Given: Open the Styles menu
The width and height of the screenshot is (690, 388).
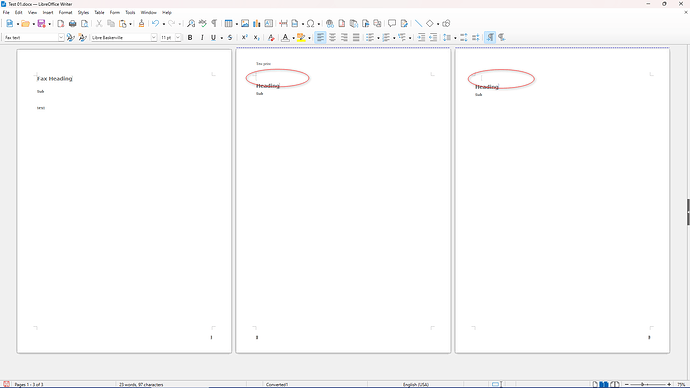Looking at the screenshot, I should click(83, 13).
